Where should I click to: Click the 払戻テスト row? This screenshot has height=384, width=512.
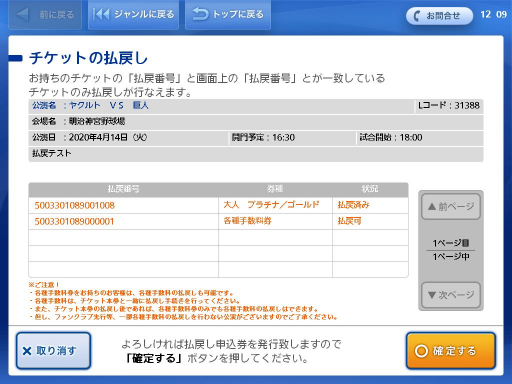click(x=256, y=154)
